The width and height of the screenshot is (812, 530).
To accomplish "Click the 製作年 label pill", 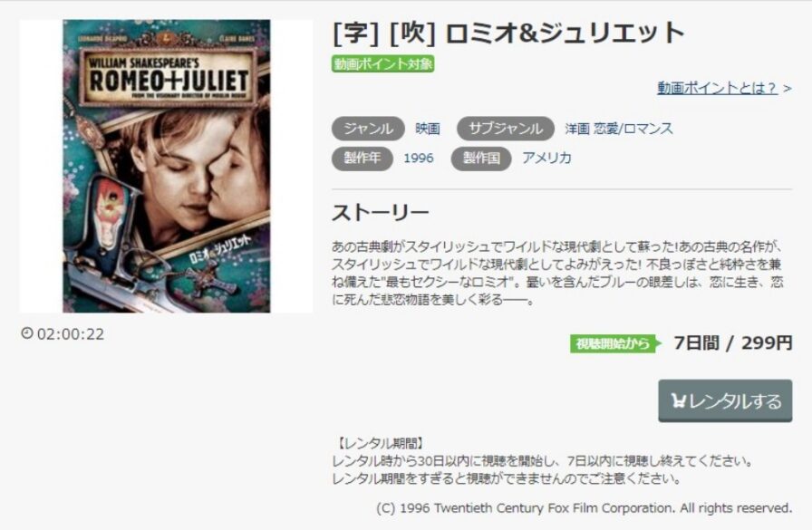I will point(362,158).
